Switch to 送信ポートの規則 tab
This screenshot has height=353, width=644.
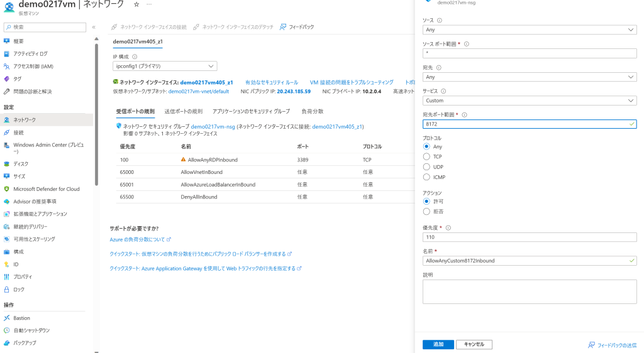click(x=184, y=111)
